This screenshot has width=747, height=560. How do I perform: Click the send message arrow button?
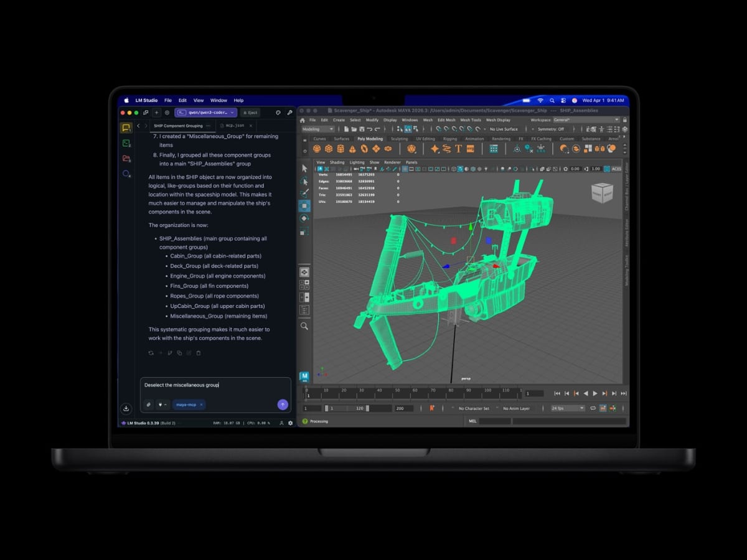[x=283, y=404]
